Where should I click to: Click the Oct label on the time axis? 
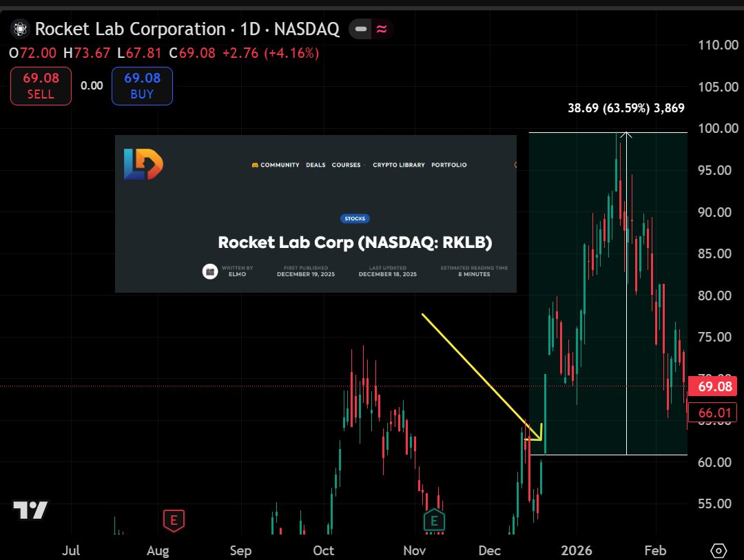click(324, 550)
